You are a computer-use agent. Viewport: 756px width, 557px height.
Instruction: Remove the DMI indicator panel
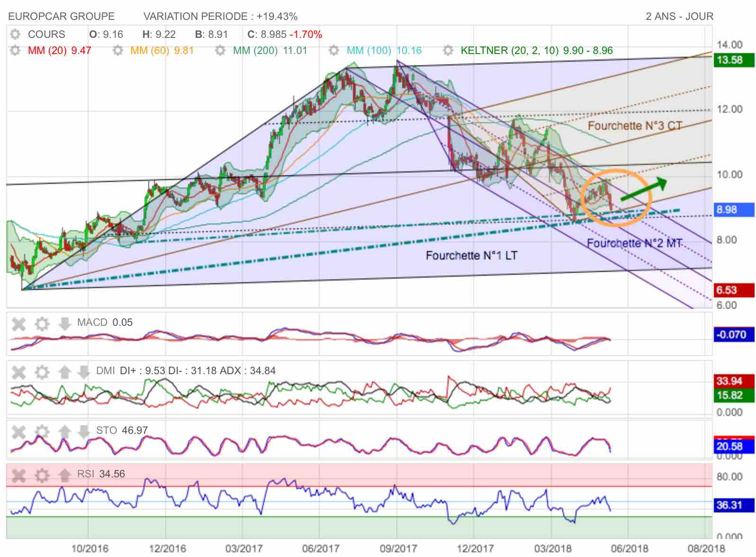tap(18, 372)
